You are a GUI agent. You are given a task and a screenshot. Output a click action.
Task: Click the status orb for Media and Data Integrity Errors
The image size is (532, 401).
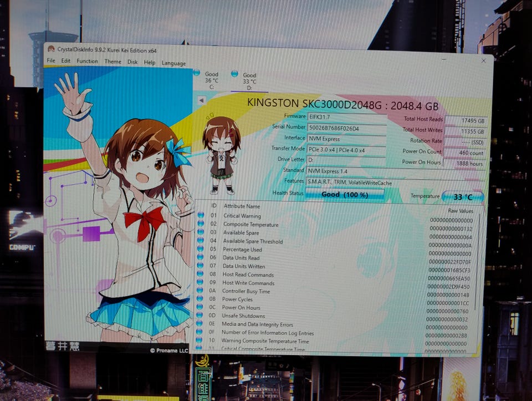(x=199, y=323)
